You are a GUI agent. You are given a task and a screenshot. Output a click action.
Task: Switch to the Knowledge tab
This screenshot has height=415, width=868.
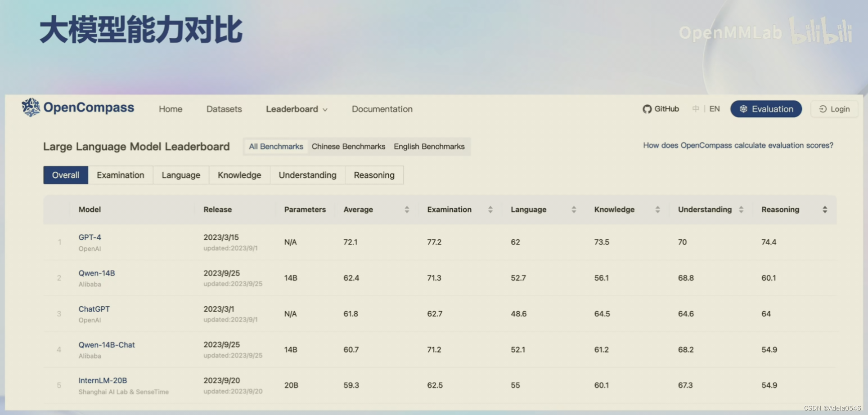[239, 175]
